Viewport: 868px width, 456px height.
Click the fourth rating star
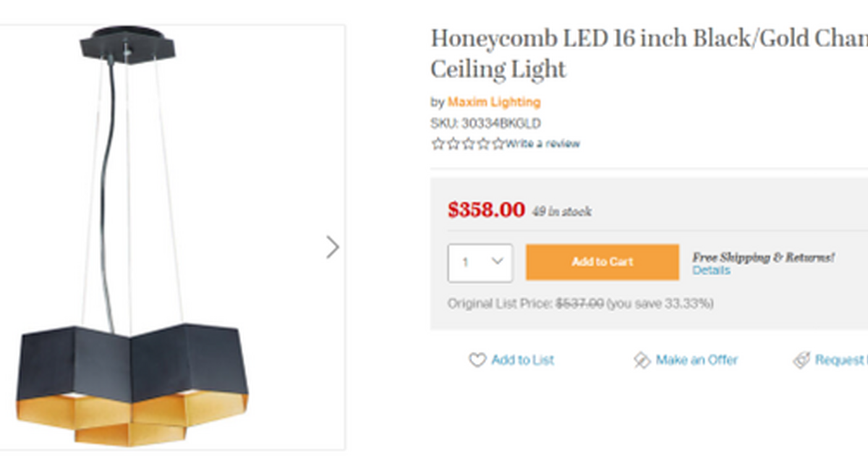tap(484, 143)
